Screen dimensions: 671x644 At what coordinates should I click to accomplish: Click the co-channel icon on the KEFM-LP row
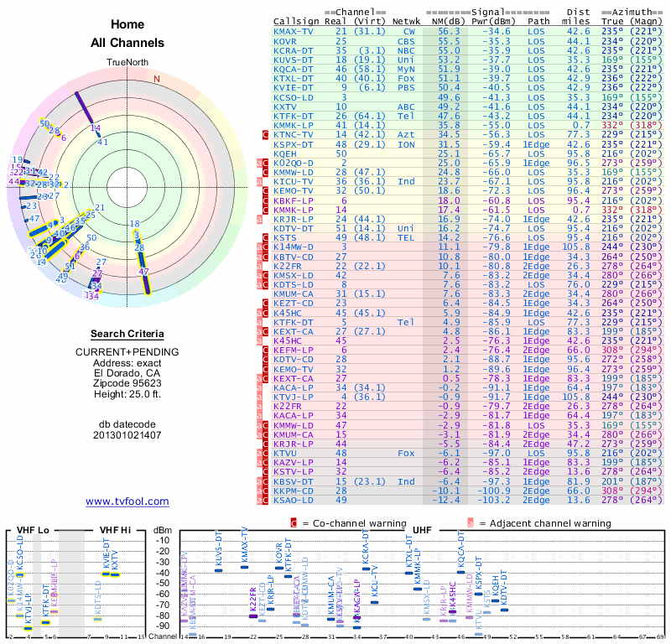pos(265,351)
